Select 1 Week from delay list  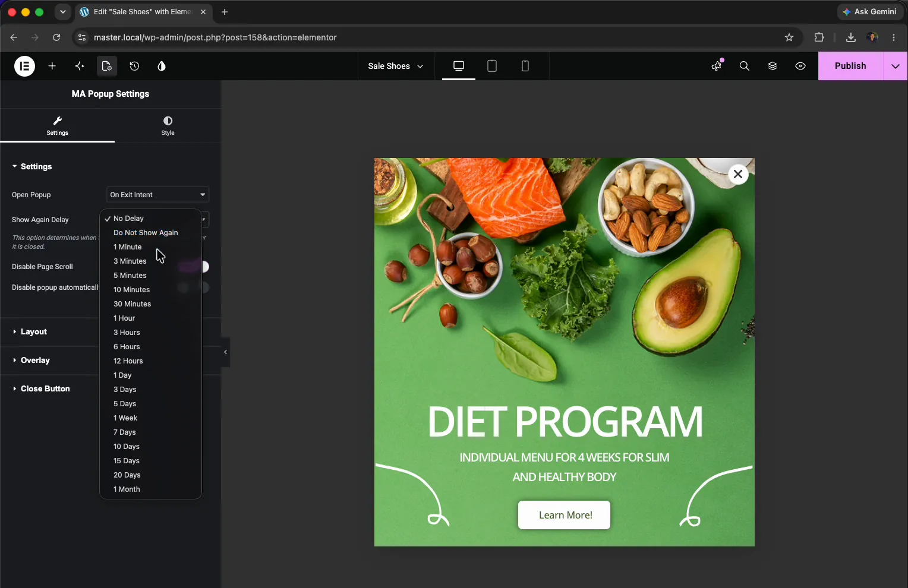click(x=125, y=418)
